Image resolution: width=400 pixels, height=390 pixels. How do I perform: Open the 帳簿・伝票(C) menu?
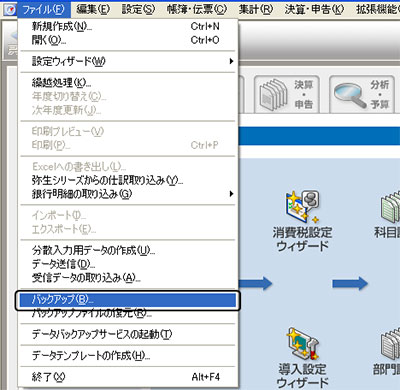coord(197,9)
